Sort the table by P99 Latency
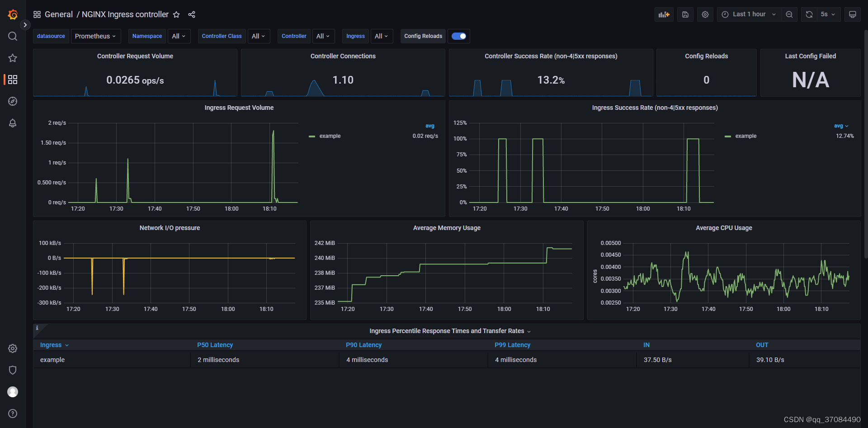 click(x=513, y=345)
